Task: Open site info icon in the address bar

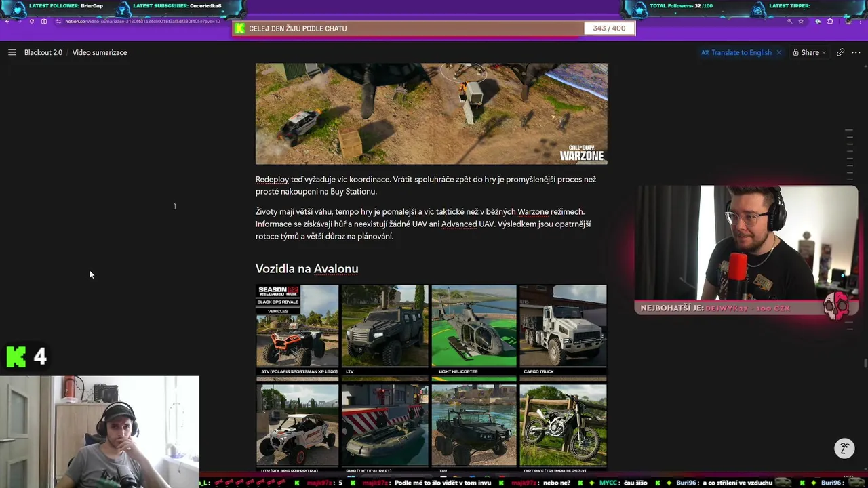Action: click(x=59, y=22)
